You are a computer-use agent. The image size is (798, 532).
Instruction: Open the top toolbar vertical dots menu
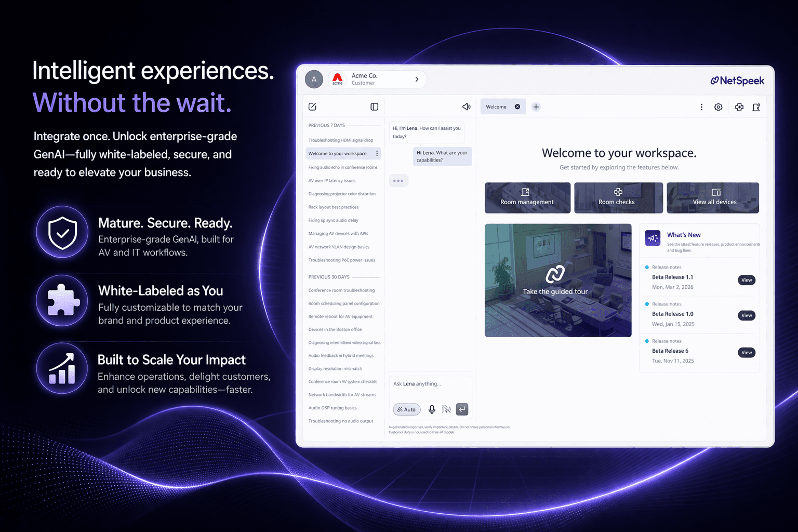pyautogui.click(x=701, y=107)
